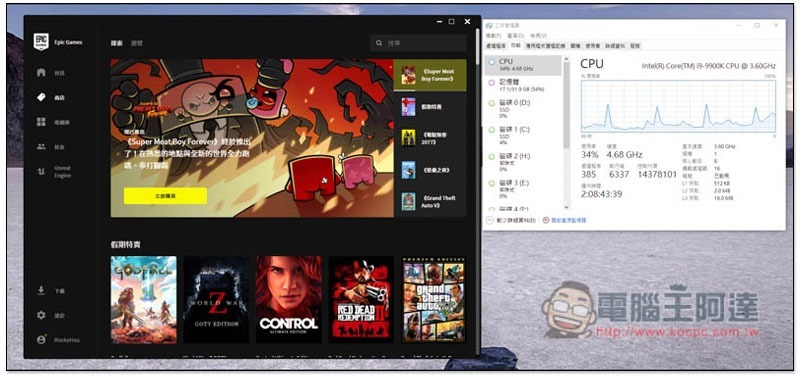Click into the Epic Games search field
The image size is (800, 375).
click(418, 43)
